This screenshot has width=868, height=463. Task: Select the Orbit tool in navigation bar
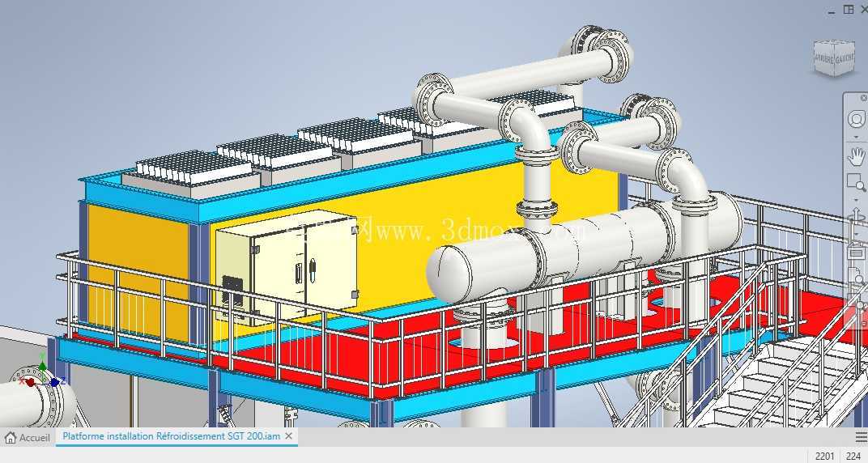click(x=857, y=217)
